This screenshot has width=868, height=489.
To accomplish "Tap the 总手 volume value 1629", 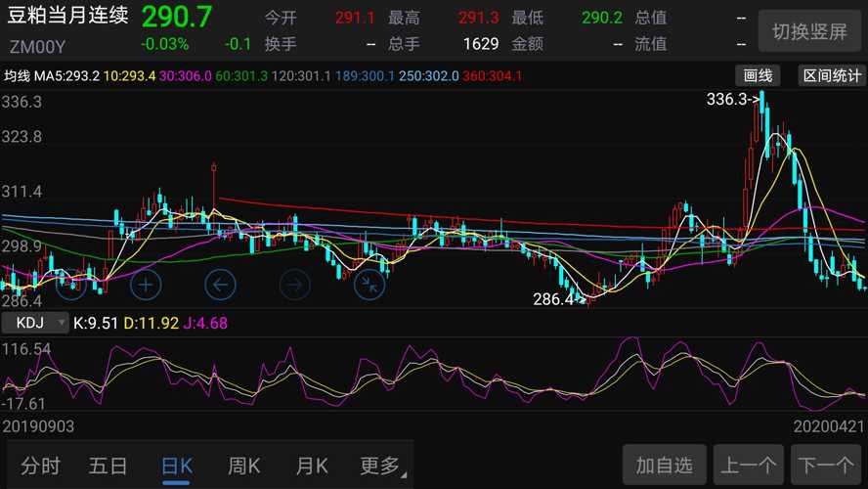I will click(481, 44).
